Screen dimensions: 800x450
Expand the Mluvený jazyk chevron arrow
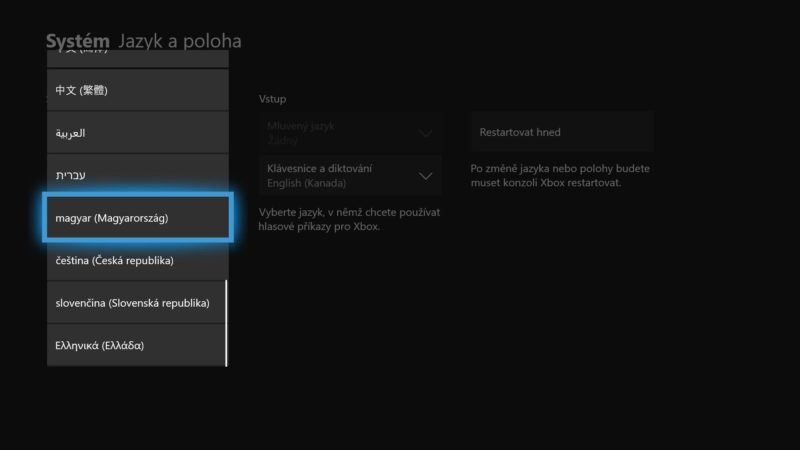pos(426,133)
